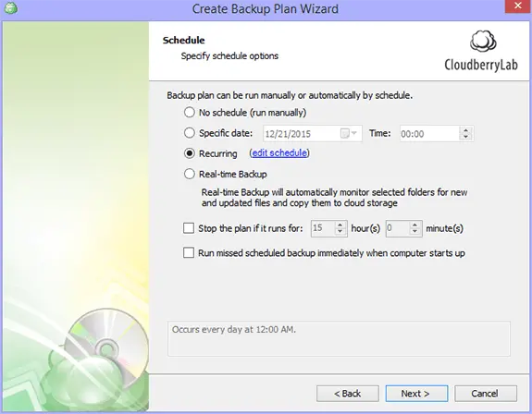This screenshot has width=532, height=414.
Task: Increase the Time value with up arrow
Action: [x=465, y=130]
